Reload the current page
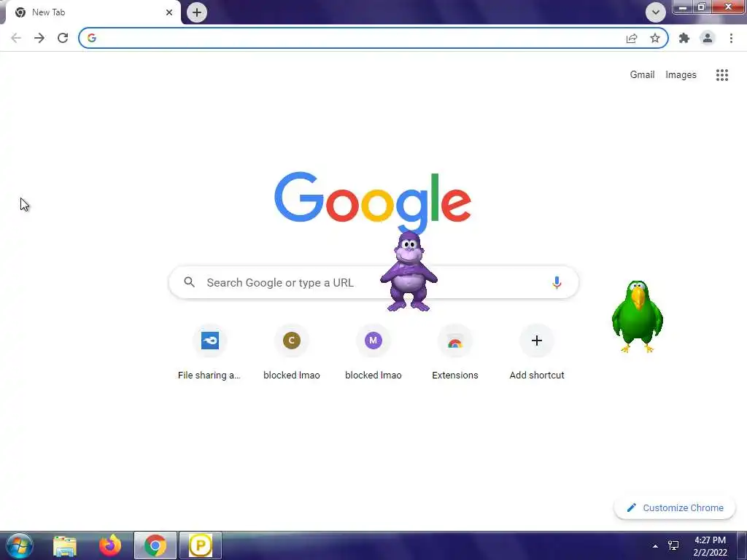 point(63,38)
